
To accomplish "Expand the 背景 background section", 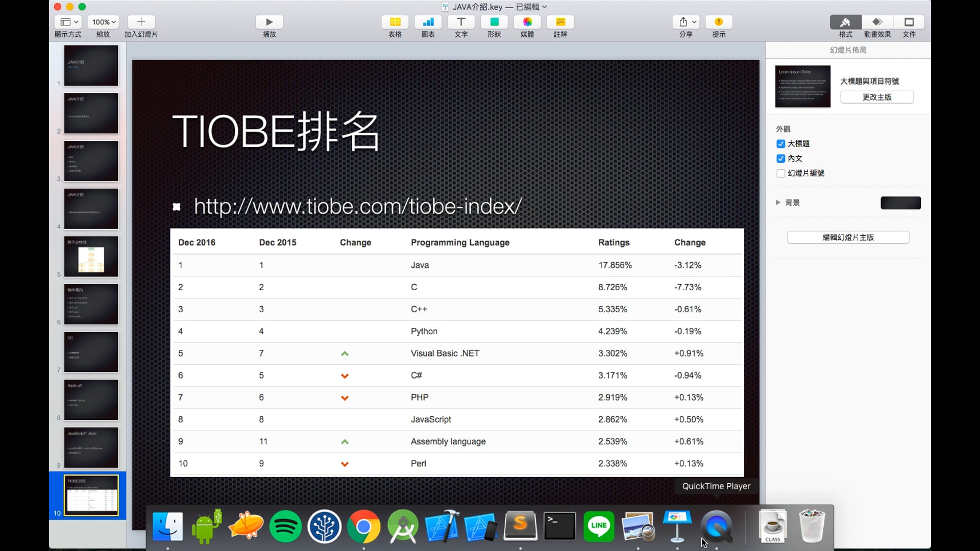I will 778,202.
